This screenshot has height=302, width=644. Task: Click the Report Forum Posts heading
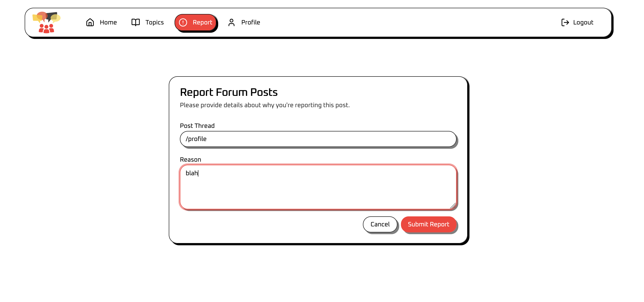coord(229,92)
